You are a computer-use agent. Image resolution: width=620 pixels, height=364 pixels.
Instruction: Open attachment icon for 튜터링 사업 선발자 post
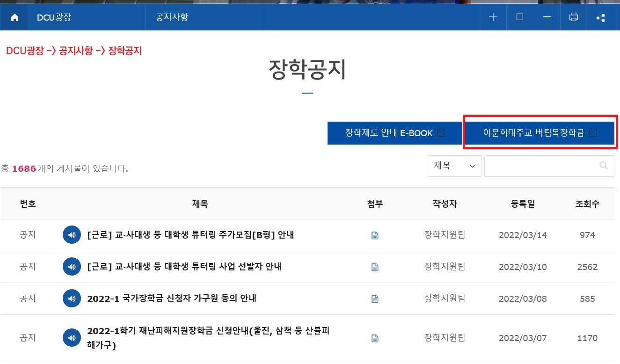point(375,267)
